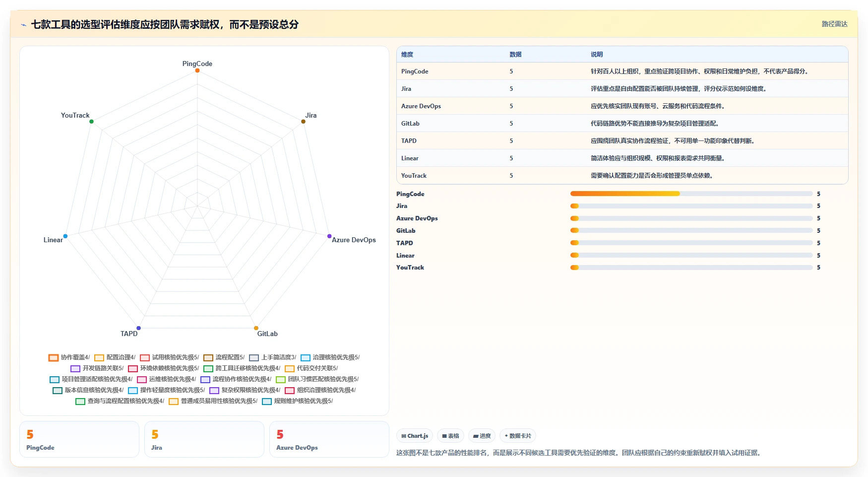Toggle the 环境依赖核验优先级5 legend series
The width and height of the screenshot is (868, 477).
[164, 368]
